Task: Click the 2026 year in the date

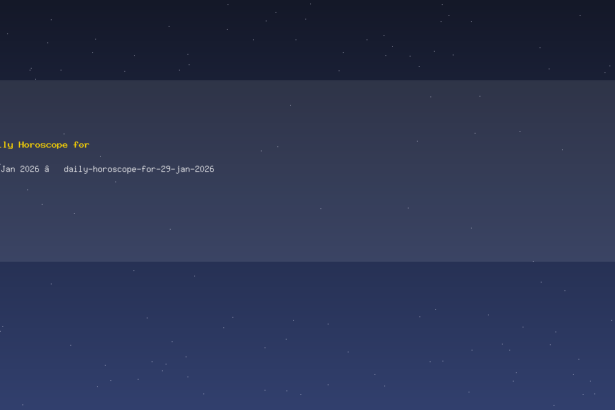Action: pyautogui.click(x=29, y=169)
